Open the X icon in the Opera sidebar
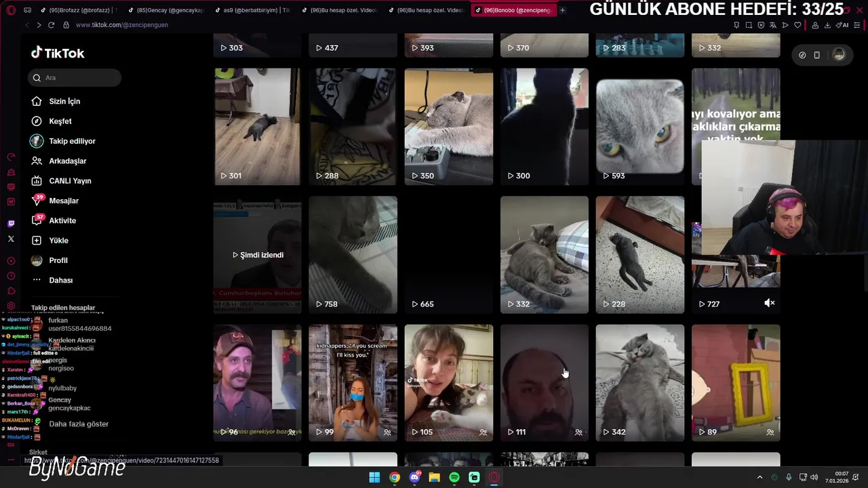 pos(11,239)
